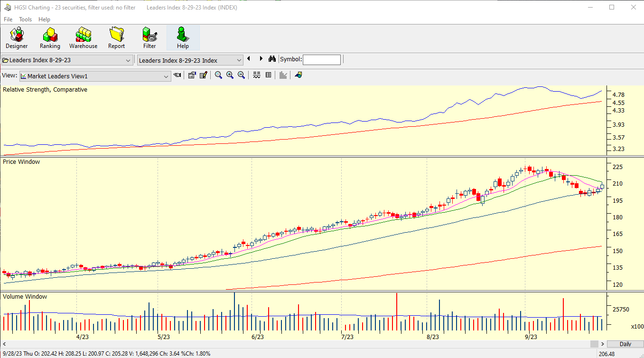Click the edit view pencil icon
644x358 pixels.
204,75
